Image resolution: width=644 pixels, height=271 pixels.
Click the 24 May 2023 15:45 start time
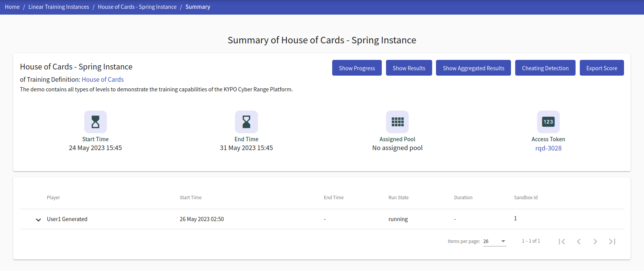(95, 148)
